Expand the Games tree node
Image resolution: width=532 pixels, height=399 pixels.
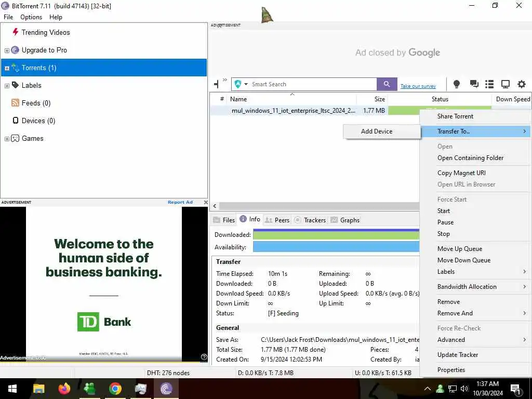click(7, 139)
